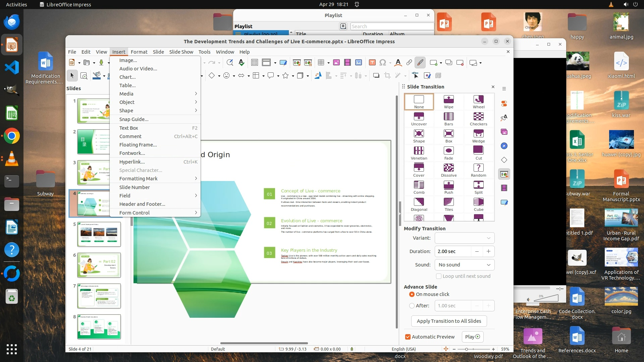Open the Variant dropdown

click(464, 238)
